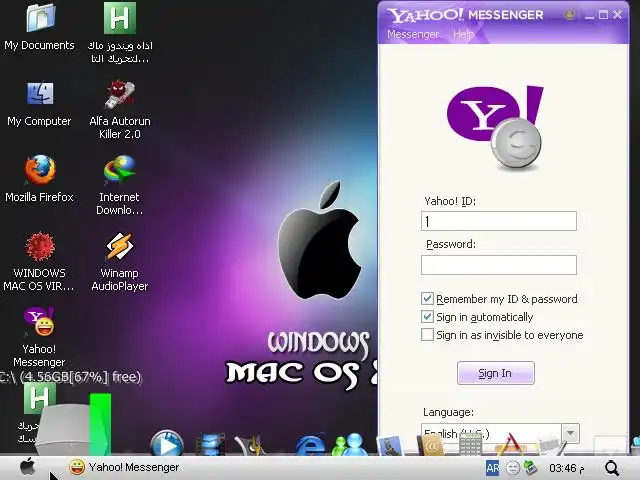Screen dimensions: 640x480
Task: Click the taskbar clock showing 03:46
Action: pyautogui.click(x=567, y=468)
